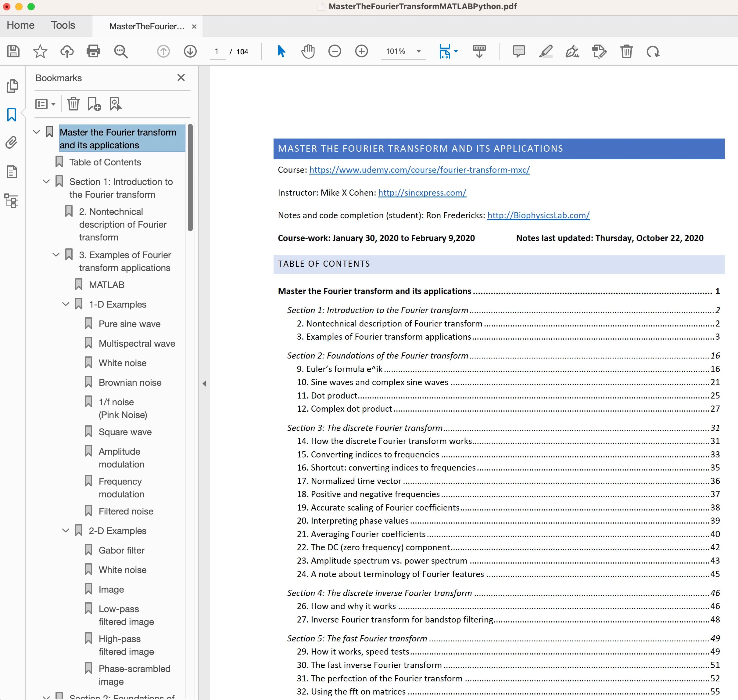Collapse the navigation pane arrow
Image resolution: width=738 pixels, height=700 pixels.
click(204, 383)
